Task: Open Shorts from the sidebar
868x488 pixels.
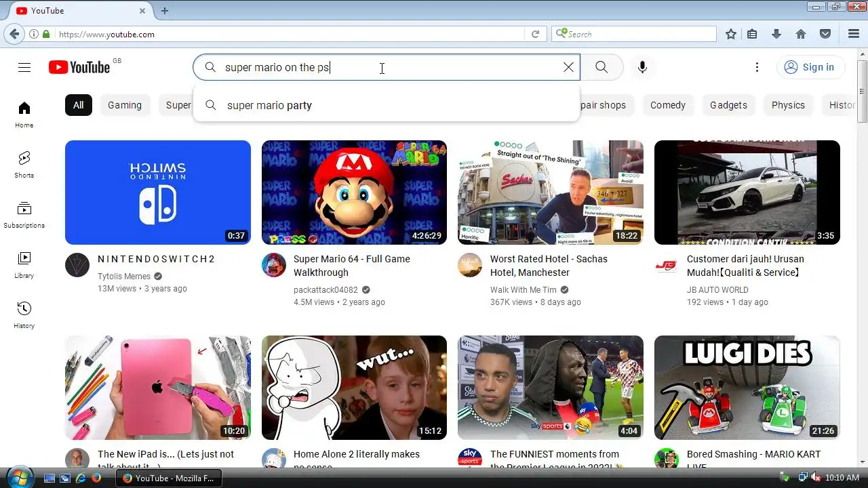Action: tap(24, 165)
